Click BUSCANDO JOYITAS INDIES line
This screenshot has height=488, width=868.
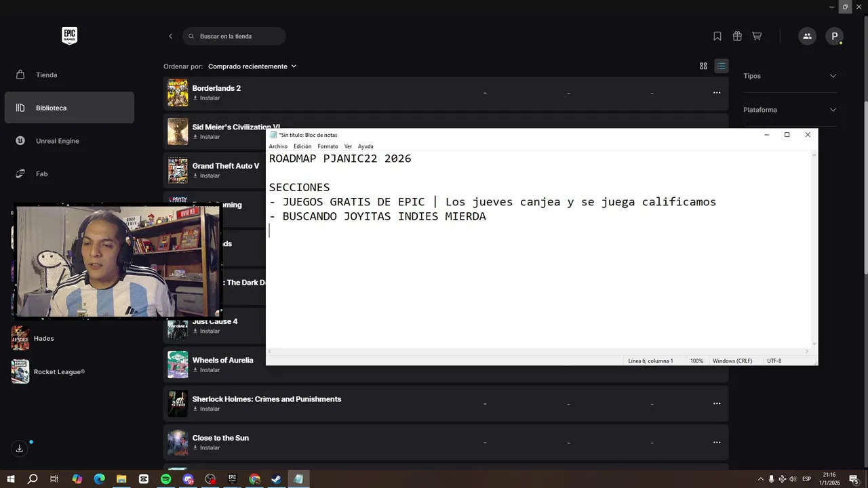(378, 216)
